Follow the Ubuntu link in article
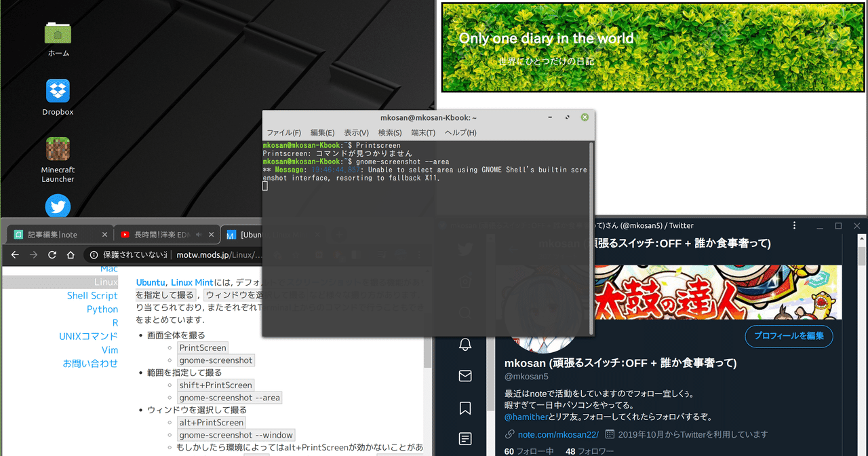The width and height of the screenshot is (868, 456). [151, 282]
